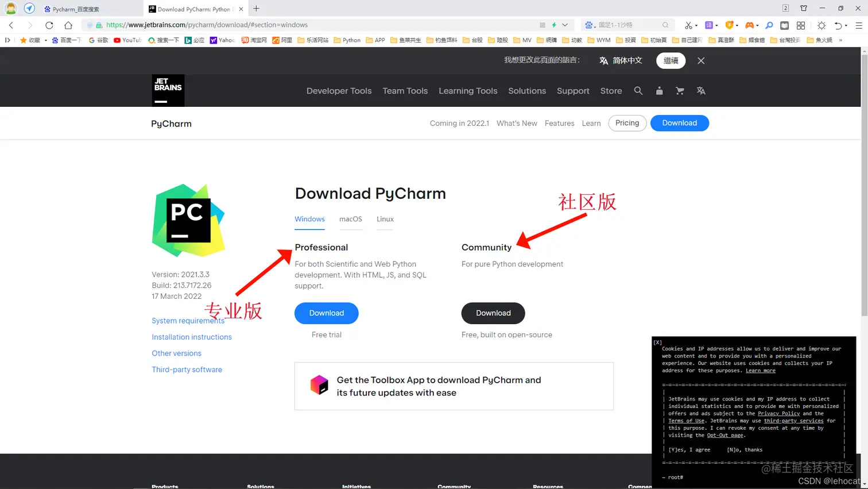
Task: Open Installation instructions link
Action: (x=192, y=337)
